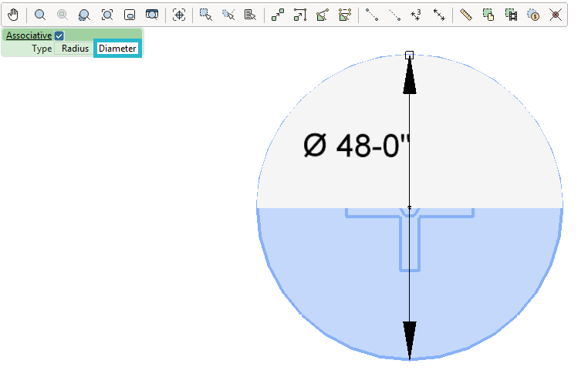Click the orthogonal move squares icon
Viewport: 588px width, 377px height.
coord(300,15)
